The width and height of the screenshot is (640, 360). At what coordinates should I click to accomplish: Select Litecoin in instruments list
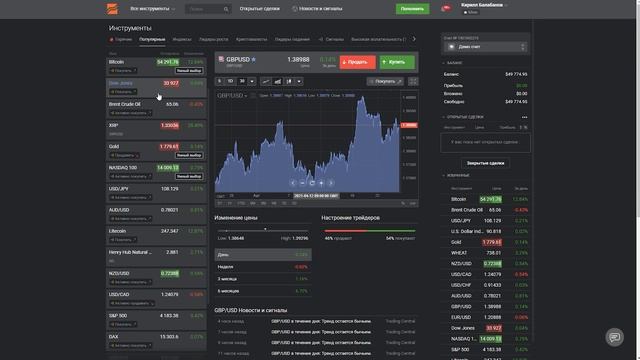coord(156,236)
